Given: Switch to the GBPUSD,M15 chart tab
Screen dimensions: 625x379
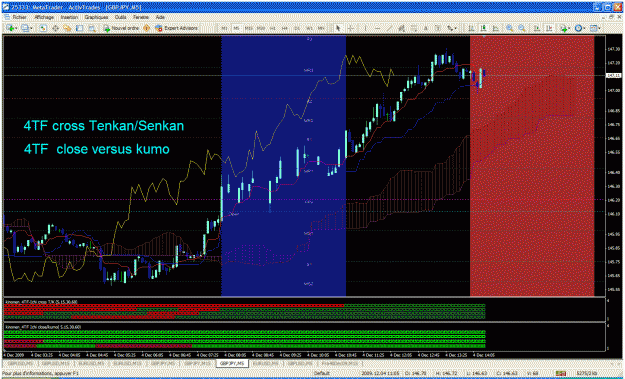Looking at the screenshot, I should coord(55,363).
